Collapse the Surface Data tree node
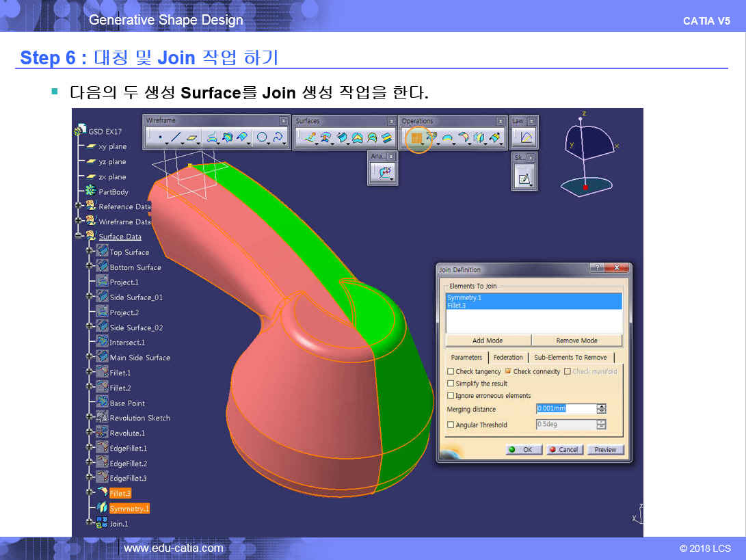746x560 pixels. click(79, 236)
